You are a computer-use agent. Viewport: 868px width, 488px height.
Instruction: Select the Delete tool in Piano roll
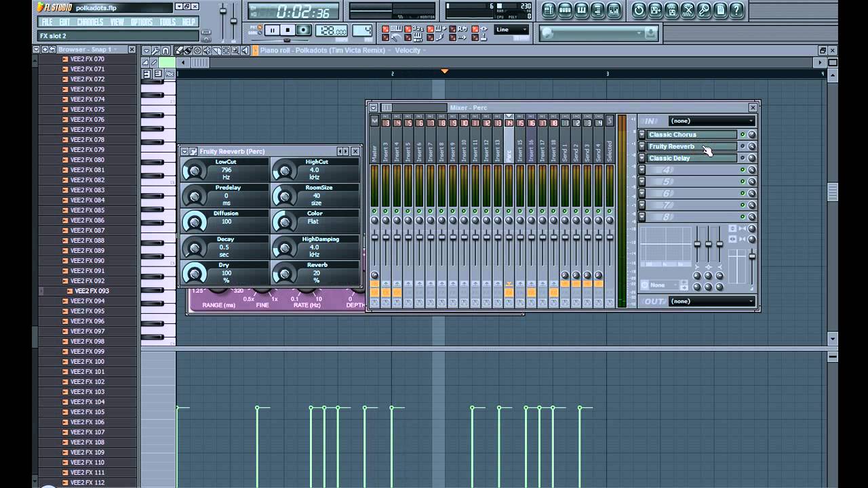[197, 50]
